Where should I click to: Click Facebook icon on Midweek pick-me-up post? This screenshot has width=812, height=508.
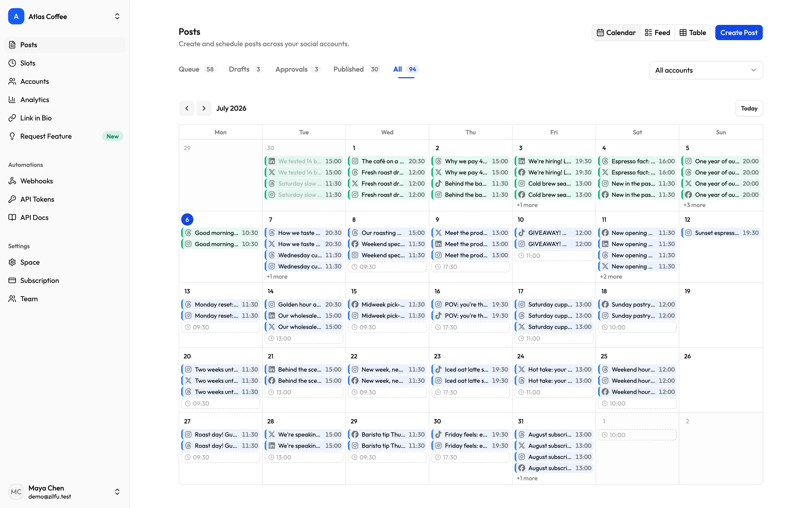355,304
